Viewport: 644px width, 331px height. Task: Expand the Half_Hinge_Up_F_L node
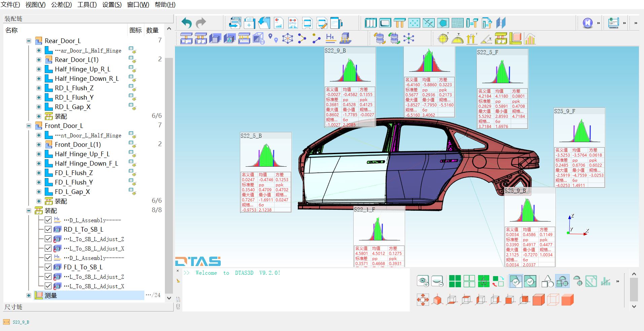point(39,154)
